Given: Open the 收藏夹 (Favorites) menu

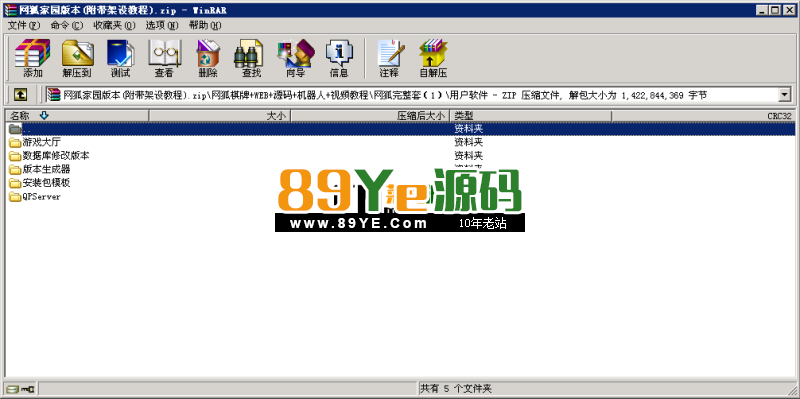Looking at the screenshot, I should [x=114, y=25].
